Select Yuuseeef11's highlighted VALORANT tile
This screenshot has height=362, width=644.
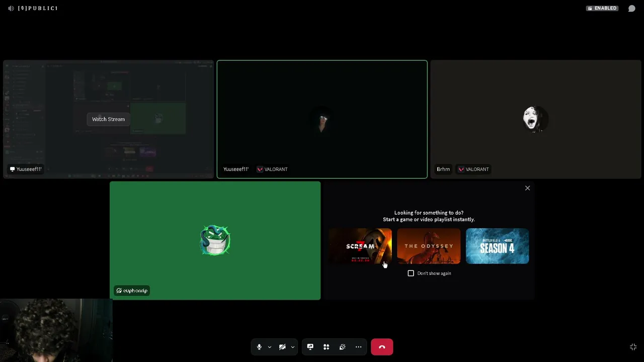[322, 119]
